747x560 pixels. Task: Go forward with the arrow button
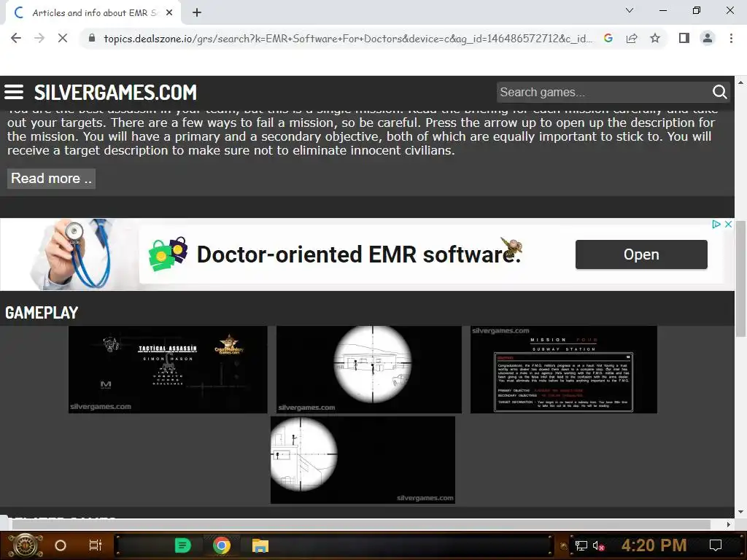point(39,38)
